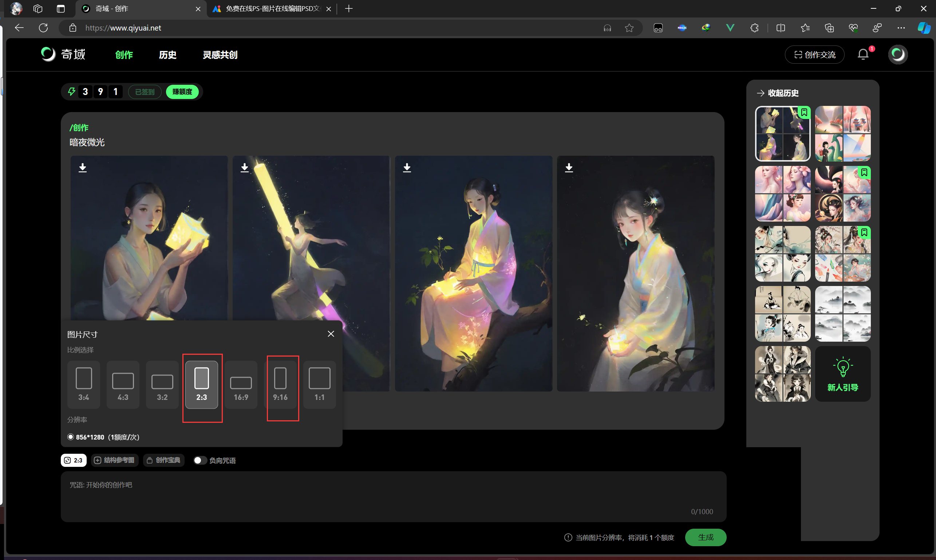The image size is (936, 560).
Task: Download the first generated image
Action: coord(83,167)
